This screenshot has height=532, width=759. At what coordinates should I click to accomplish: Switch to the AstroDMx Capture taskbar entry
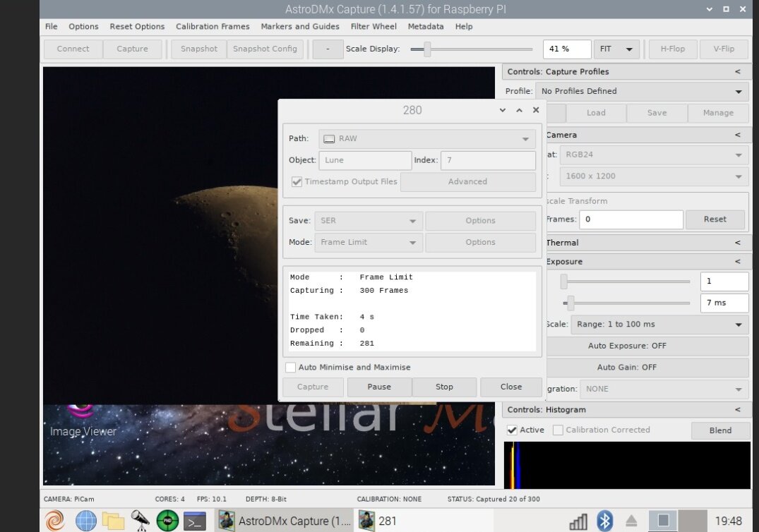click(x=284, y=521)
